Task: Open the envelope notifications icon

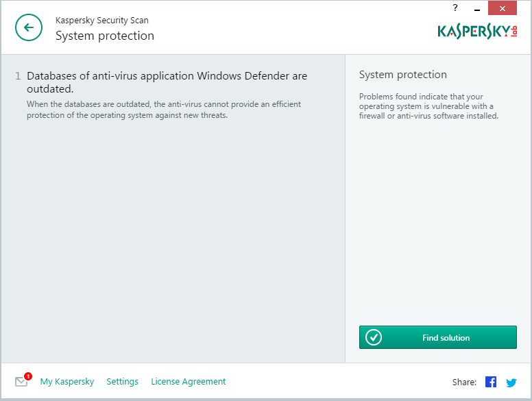Action: [21, 382]
